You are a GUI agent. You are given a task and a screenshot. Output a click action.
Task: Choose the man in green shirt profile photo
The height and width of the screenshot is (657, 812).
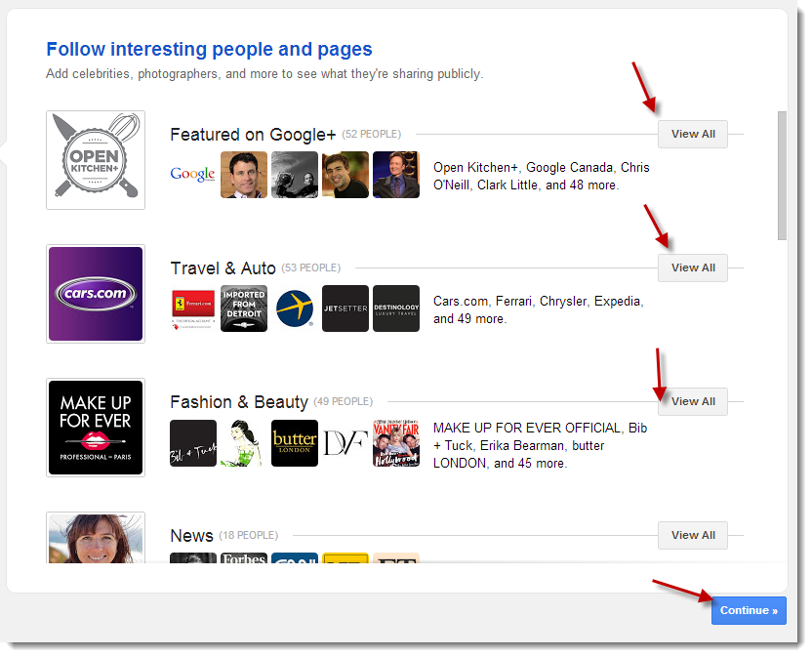click(x=345, y=175)
